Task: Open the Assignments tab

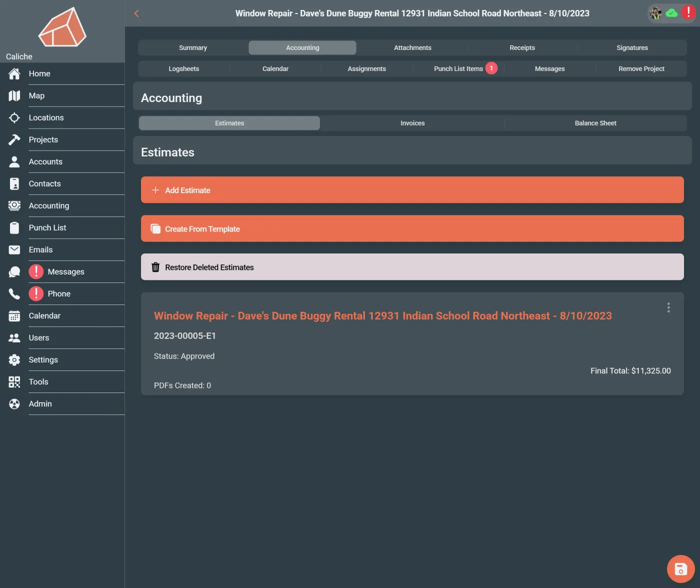Action: point(367,68)
